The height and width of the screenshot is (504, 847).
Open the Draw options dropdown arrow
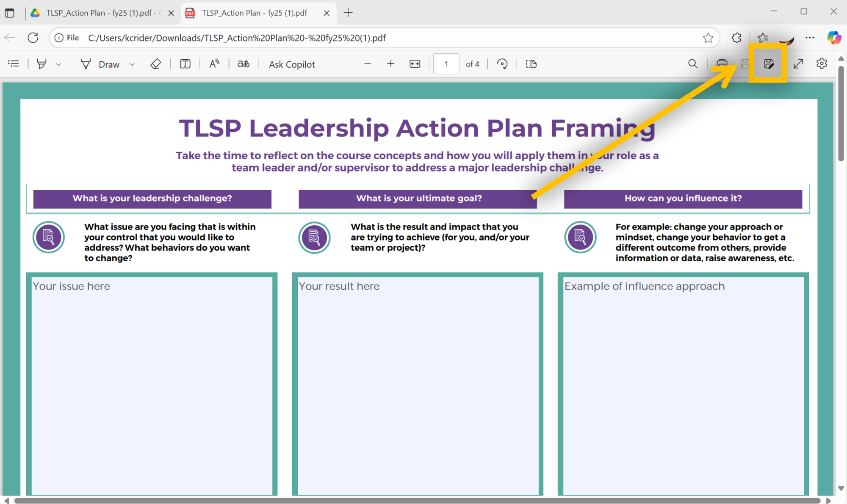132,64
